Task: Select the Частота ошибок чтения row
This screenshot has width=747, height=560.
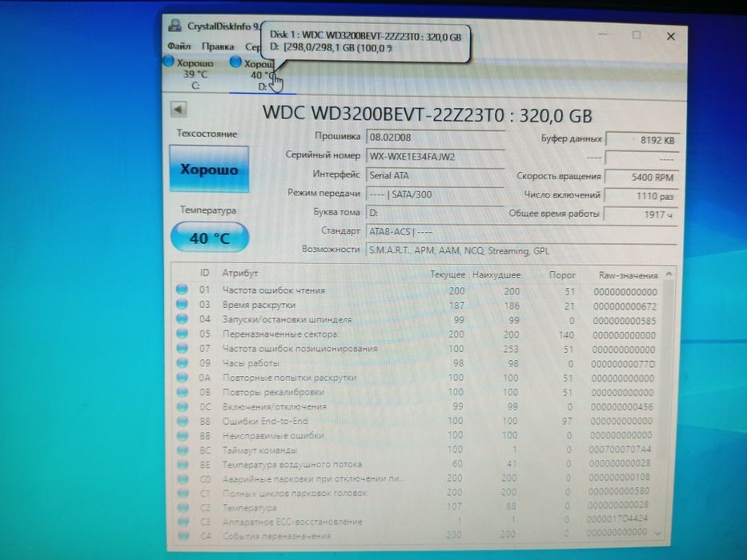Action: (x=417, y=290)
